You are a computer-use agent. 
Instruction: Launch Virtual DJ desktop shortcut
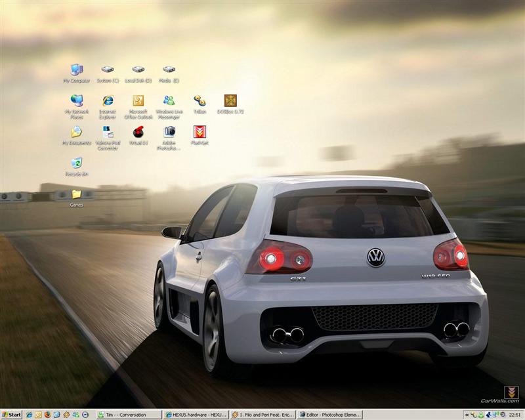[x=138, y=135]
